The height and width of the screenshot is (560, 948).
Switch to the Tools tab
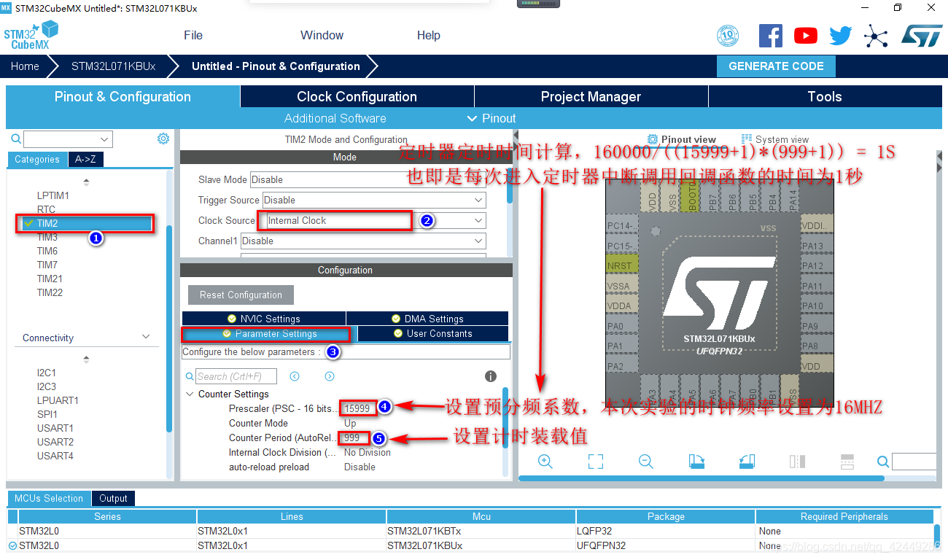pos(825,96)
